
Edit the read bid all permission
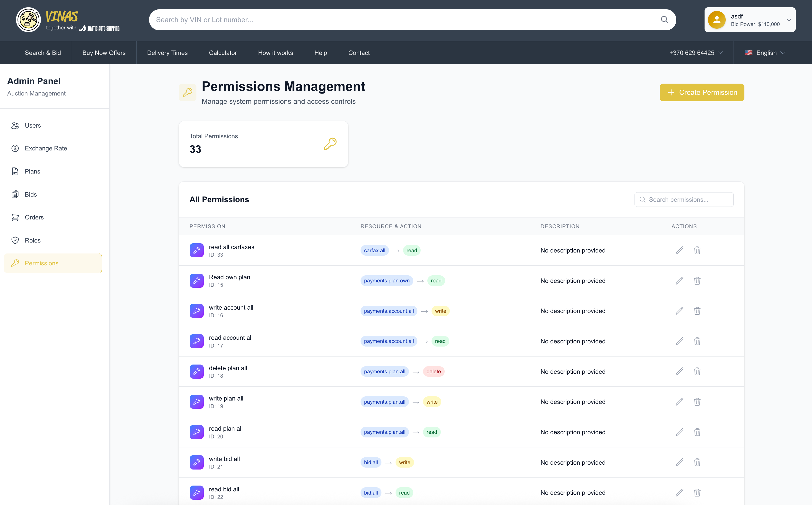pyautogui.click(x=679, y=493)
